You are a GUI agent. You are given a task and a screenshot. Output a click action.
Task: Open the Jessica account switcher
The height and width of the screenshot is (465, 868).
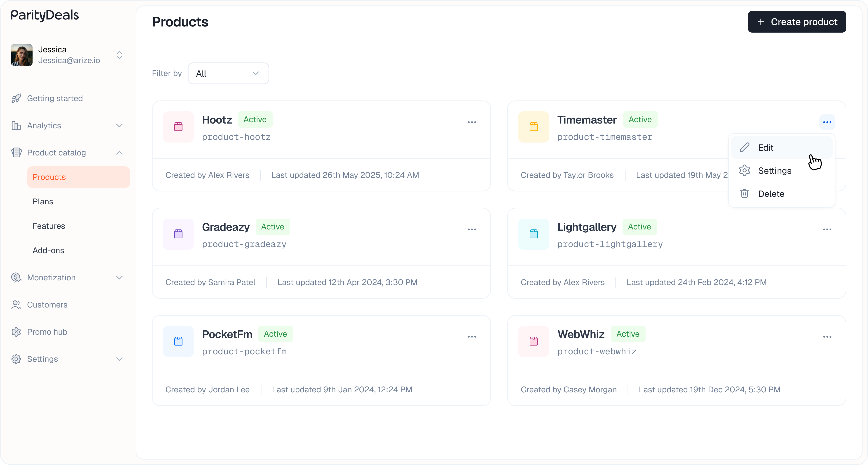tap(119, 55)
